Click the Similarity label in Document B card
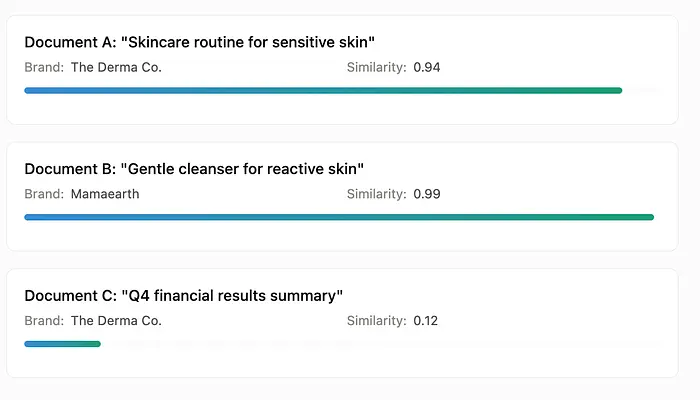This screenshot has height=400, width=700. coord(377,194)
